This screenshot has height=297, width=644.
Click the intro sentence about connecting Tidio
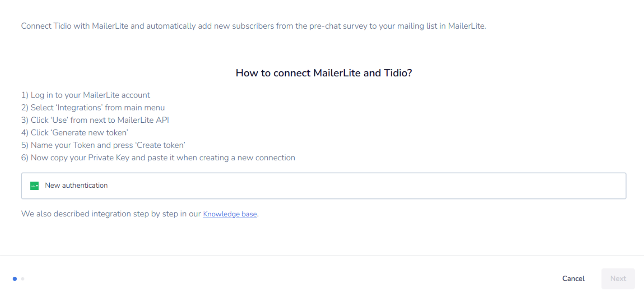click(x=253, y=26)
